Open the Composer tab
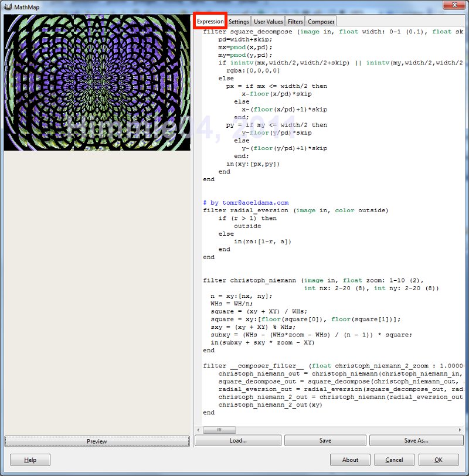 coord(321,22)
